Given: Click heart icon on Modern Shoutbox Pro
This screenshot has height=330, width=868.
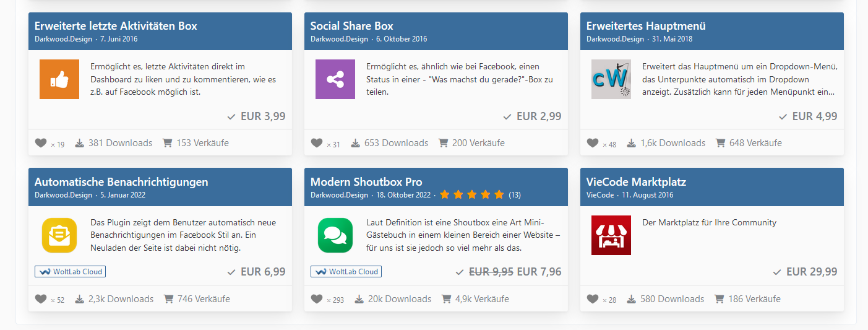Looking at the screenshot, I should pos(317,299).
